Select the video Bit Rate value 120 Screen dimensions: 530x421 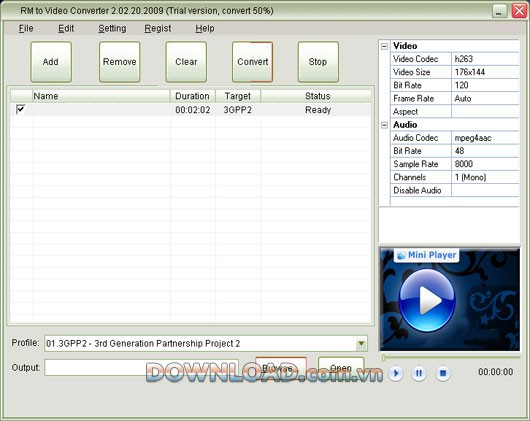point(485,85)
